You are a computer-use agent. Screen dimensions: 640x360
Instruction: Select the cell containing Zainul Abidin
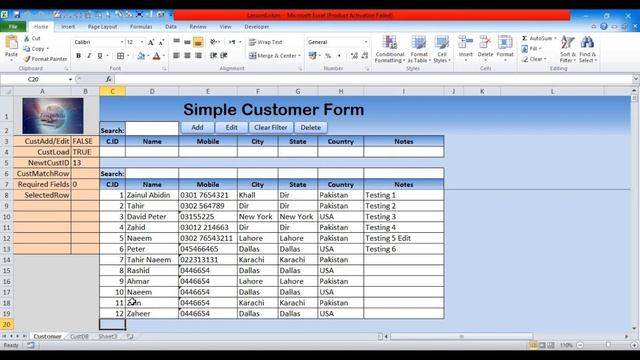click(x=152, y=195)
